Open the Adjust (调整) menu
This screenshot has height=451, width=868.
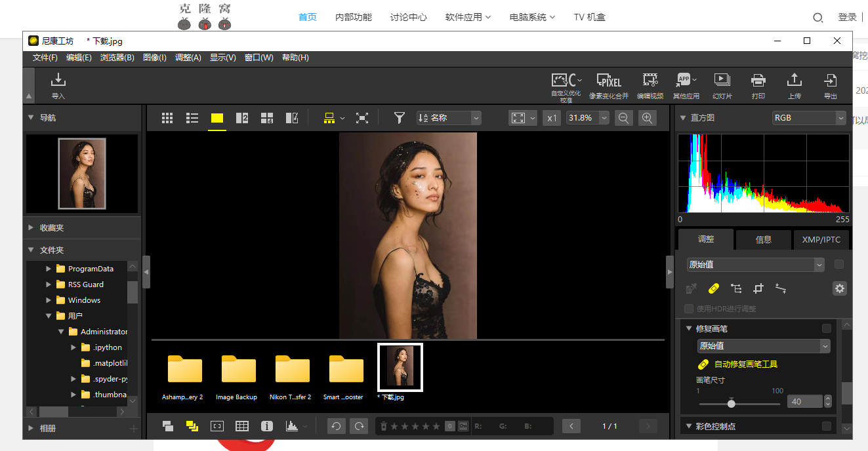pyautogui.click(x=188, y=58)
